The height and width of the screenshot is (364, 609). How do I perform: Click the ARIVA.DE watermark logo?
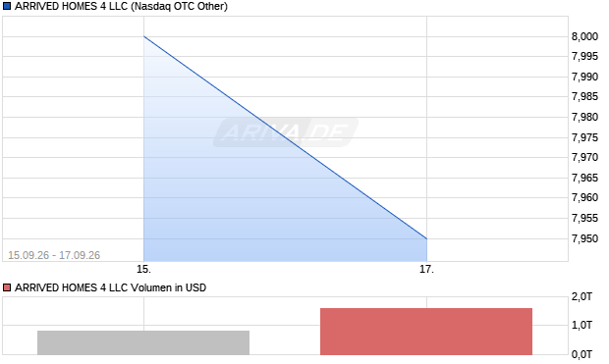[286, 132]
